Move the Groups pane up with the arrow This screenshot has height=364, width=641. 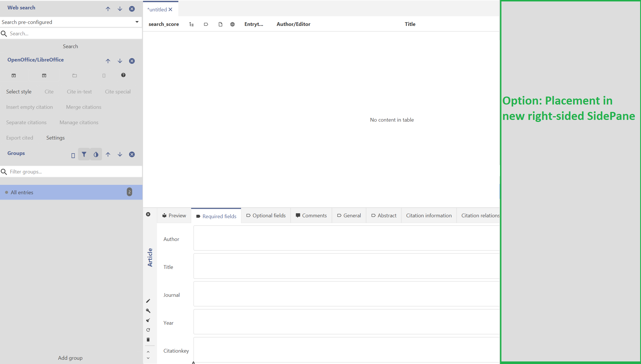(x=108, y=154)
